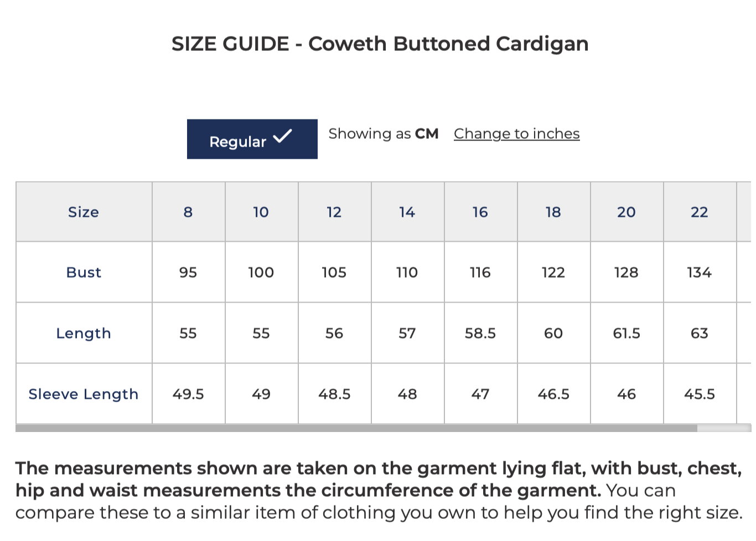The width and height of the screenshot is (756, 541).
Task: Click the Sleeve Length row label
Action: point(83,394)
